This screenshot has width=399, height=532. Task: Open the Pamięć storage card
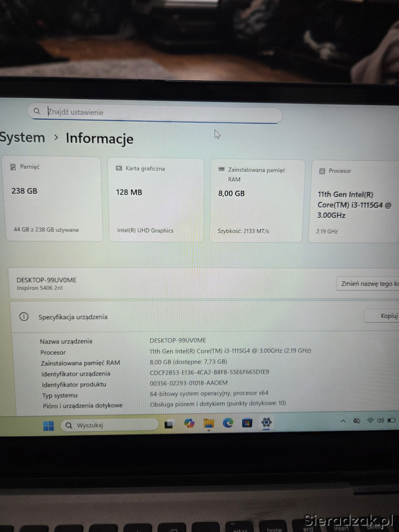pos(54,198)
